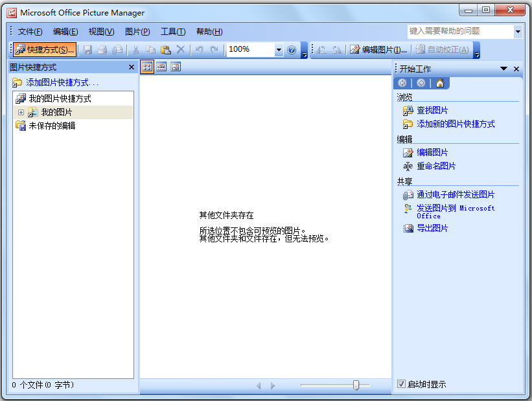Click the Paste clipboard icon
Screen dimensions: 532x401
(166, 50)
